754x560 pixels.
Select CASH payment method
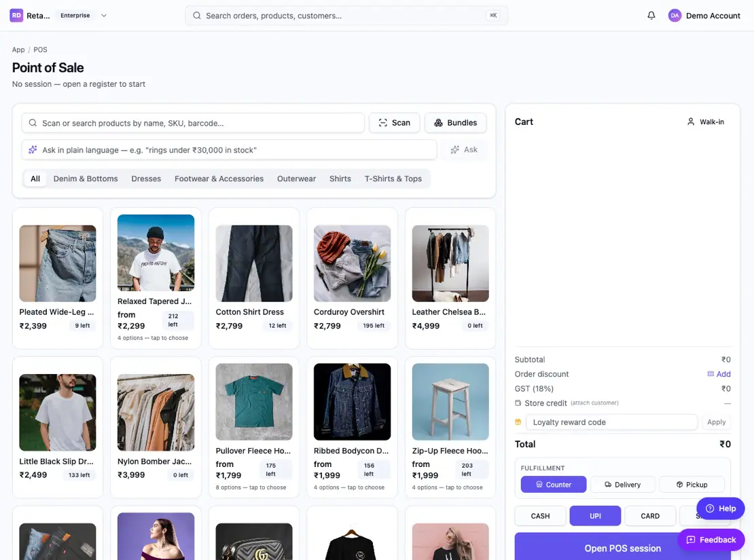pyautogui.click(x=540, y=516)
